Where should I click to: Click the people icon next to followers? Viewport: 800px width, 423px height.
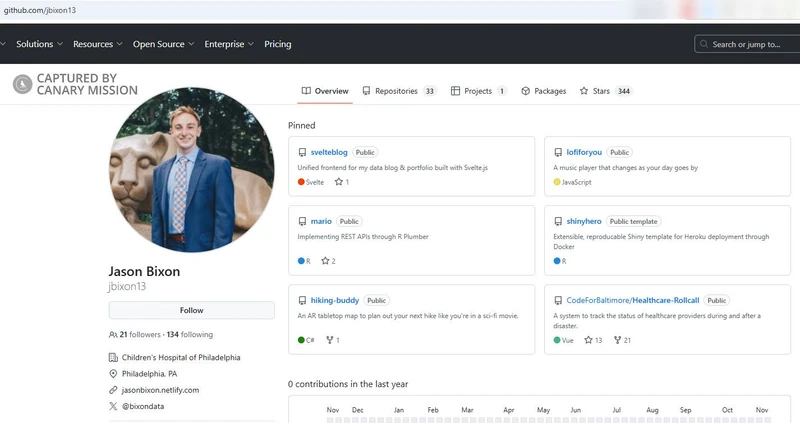[x=113, y=335]
